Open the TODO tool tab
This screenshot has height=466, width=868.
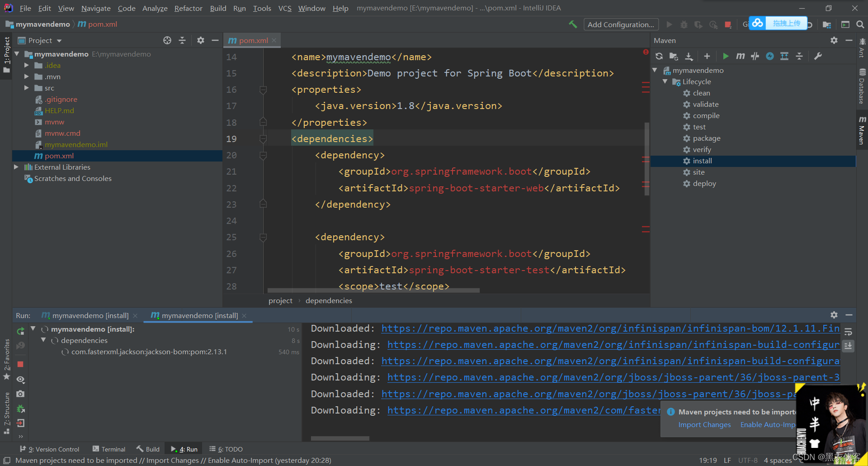226,449
